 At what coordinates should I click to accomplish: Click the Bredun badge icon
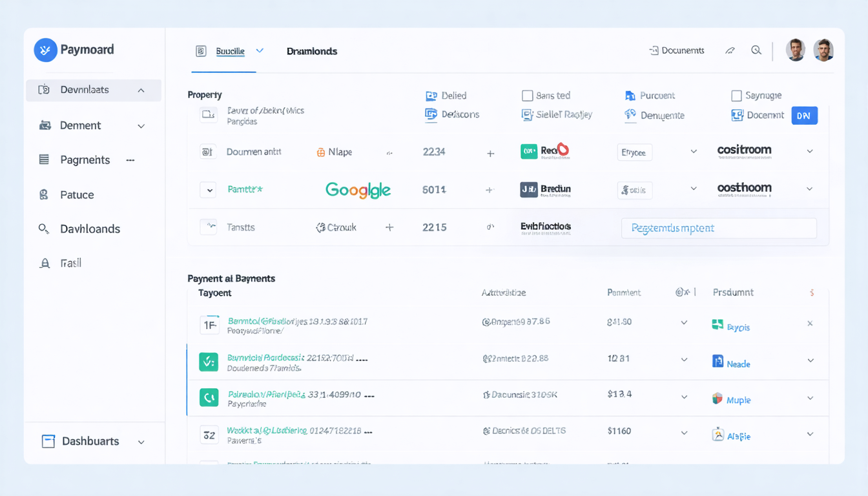529,189
